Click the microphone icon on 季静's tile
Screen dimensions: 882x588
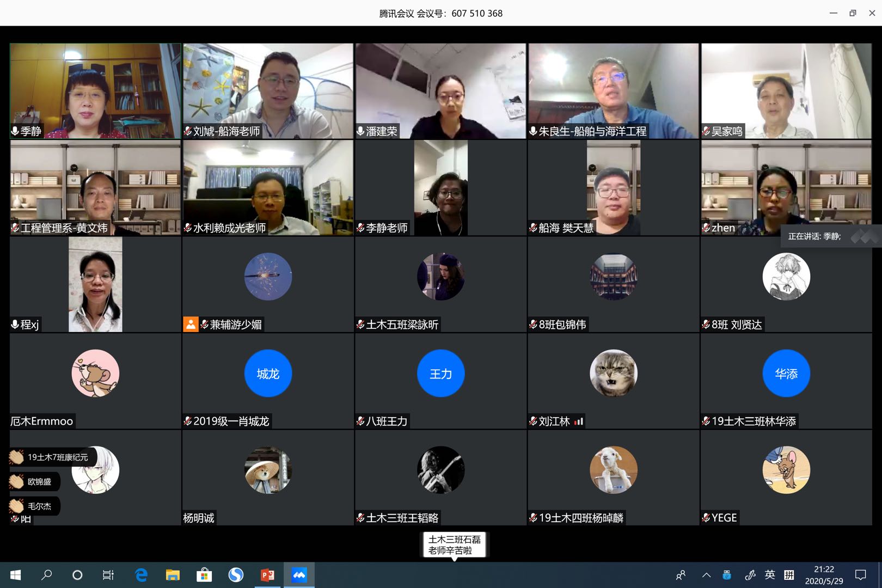click(15, 131)
